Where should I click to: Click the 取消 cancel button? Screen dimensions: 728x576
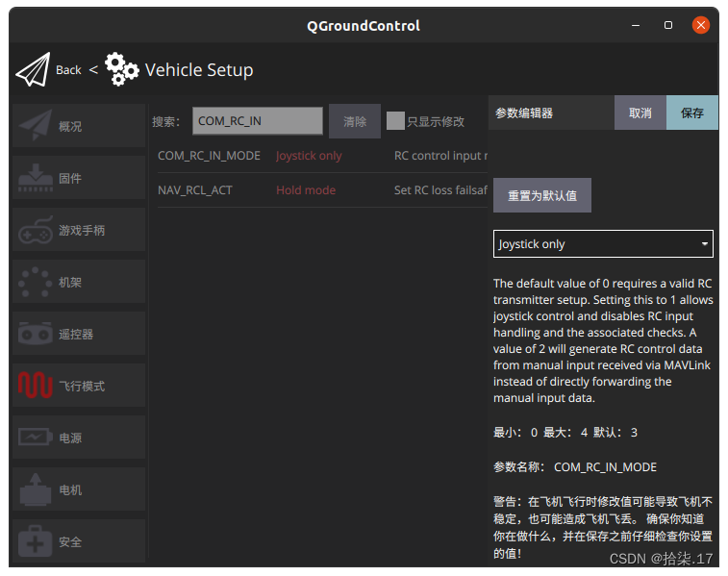(x=640, y=113)
